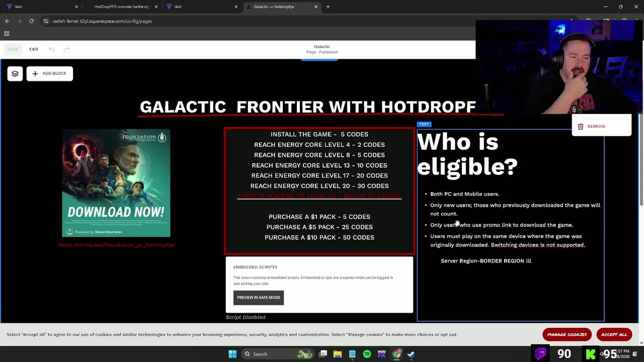Click the Chrome taskbar icon
This screenshot has width=644, height=362.
396,354
